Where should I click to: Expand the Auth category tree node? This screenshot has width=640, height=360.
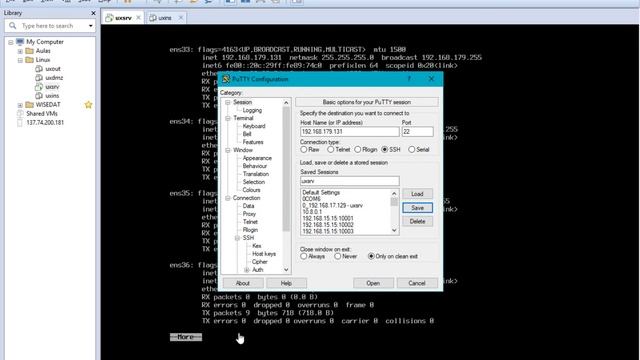point(247,270)
